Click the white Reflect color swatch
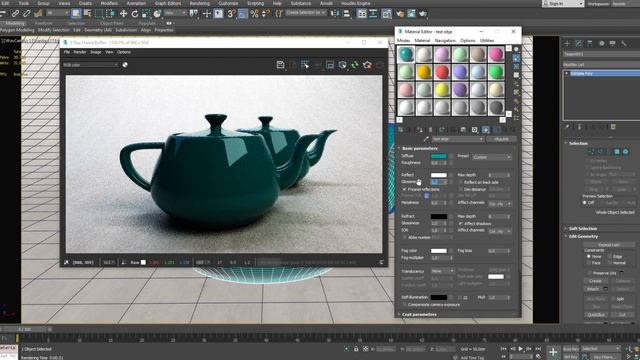The image size is (640, 360). tap(439, 175)
